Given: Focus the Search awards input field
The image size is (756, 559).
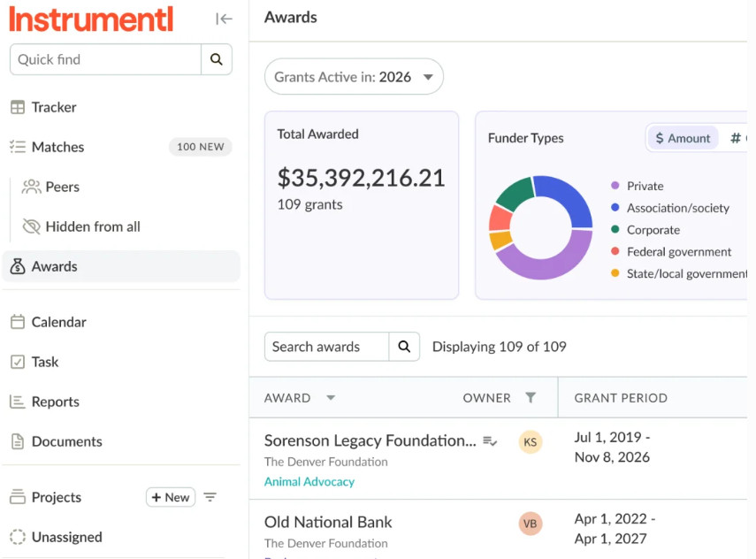Looking at the screenshot, I should pos(326,347).
